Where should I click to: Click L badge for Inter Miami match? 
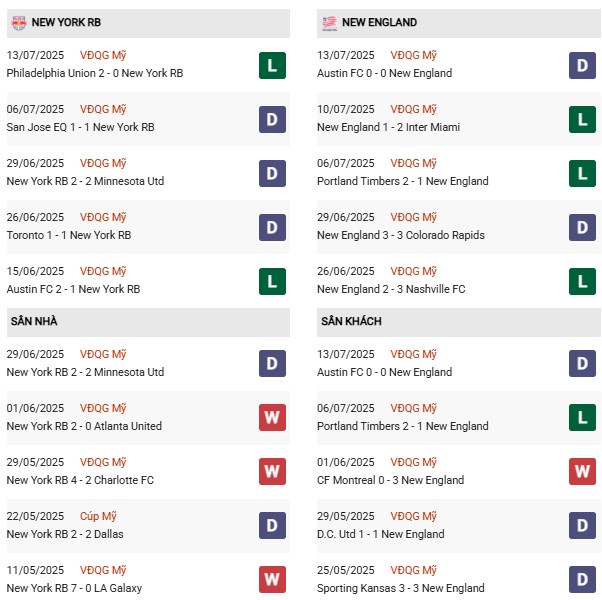tap(583, 120)
